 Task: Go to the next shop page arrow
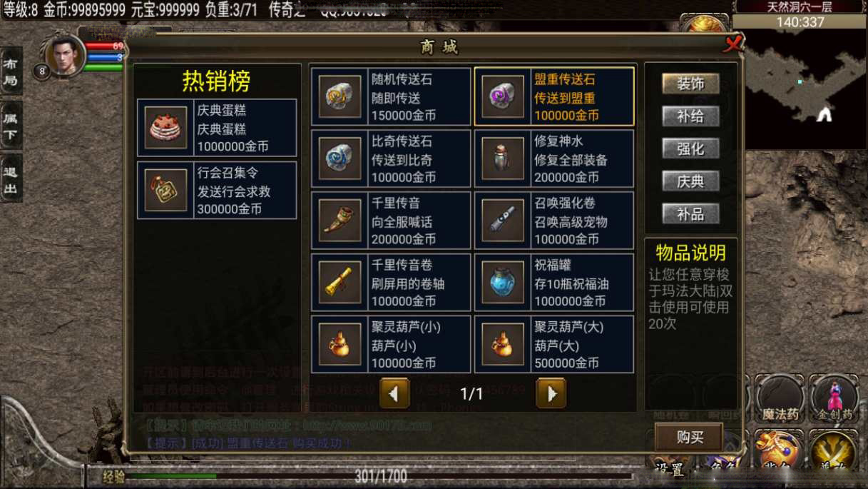point(551,393)
